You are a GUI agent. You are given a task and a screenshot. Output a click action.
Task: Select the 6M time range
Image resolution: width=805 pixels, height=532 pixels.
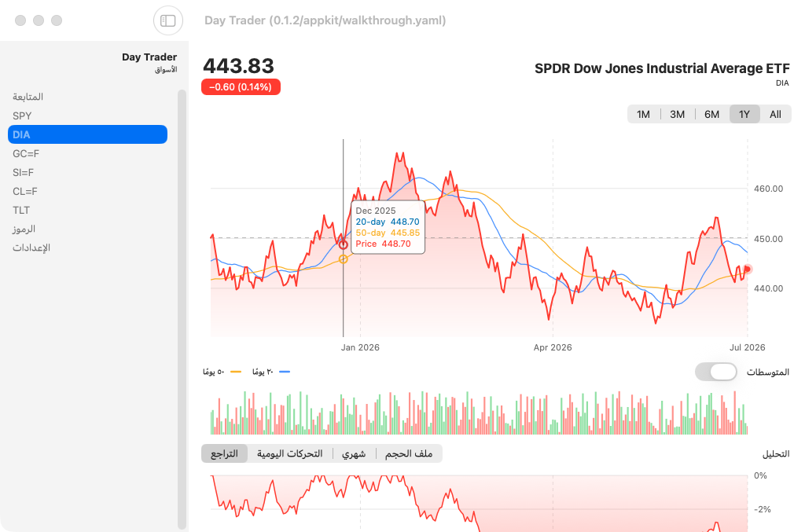pyautogui.click(x=711, y=115)
